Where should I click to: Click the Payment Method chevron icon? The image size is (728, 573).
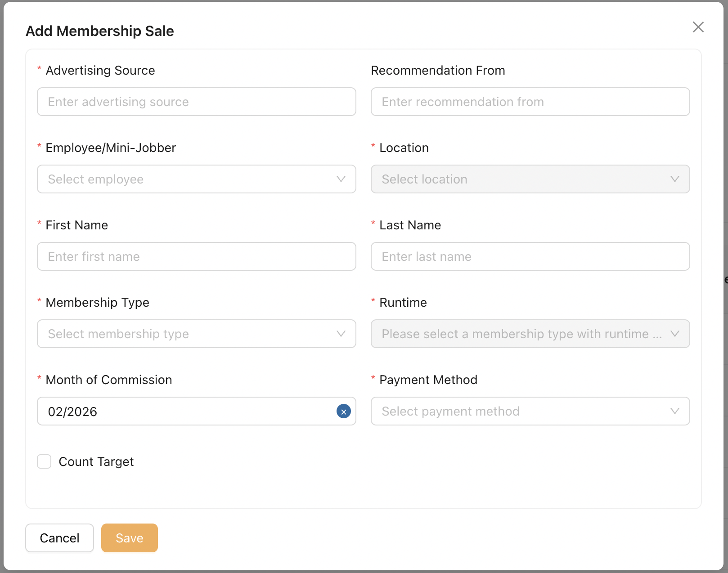coord(674,411)
